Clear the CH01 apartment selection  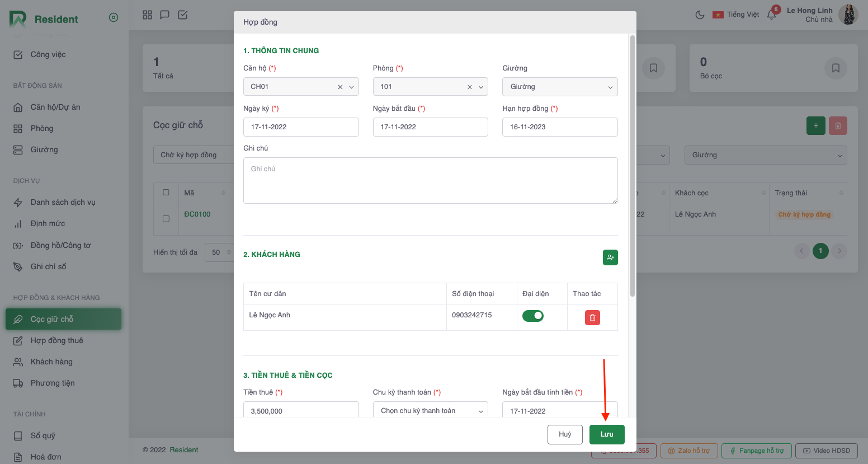coord(340,87)
